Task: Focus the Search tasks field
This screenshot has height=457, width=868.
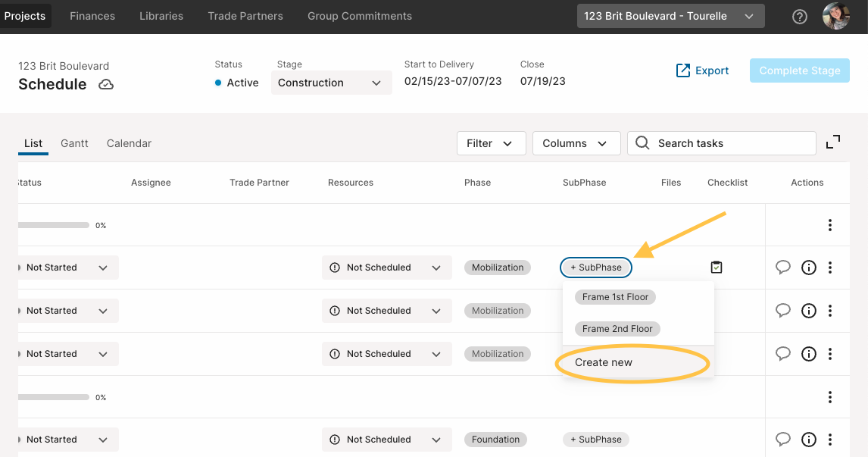Action: [721, 143]
